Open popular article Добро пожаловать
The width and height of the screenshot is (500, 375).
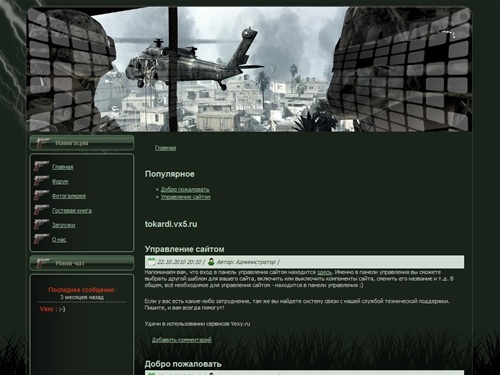pyautogui.click(x=185, y=189)
